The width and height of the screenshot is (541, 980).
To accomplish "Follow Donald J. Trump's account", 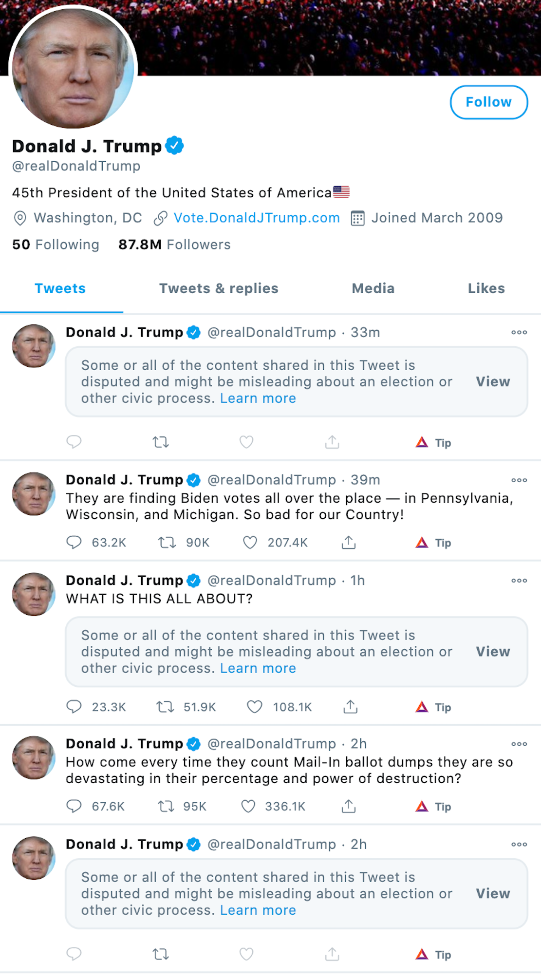I will pos(488,102).
